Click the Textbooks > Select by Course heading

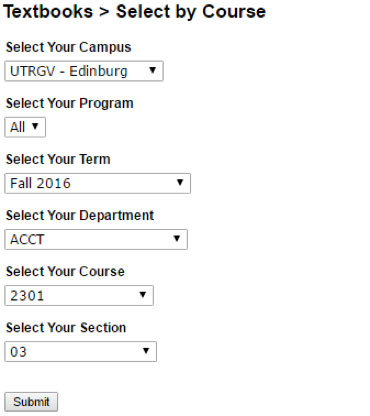click(135, 12)
